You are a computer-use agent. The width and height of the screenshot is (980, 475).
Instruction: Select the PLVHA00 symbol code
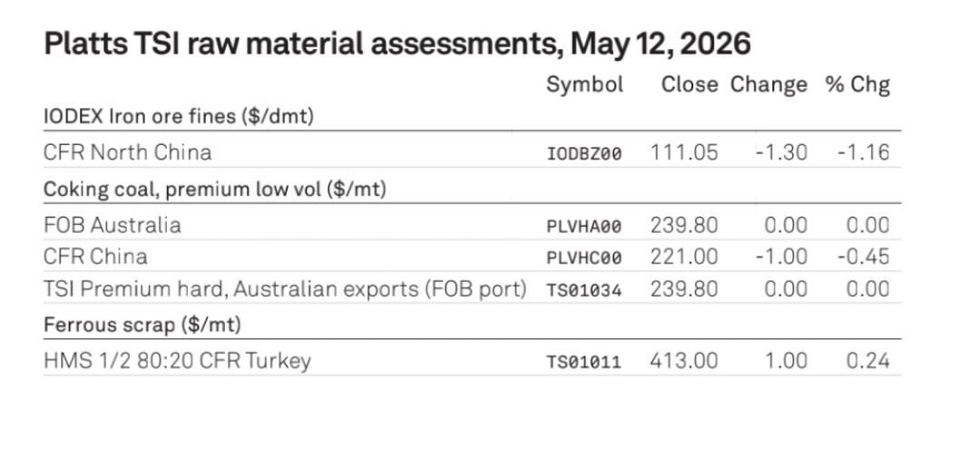pos(584,227)
